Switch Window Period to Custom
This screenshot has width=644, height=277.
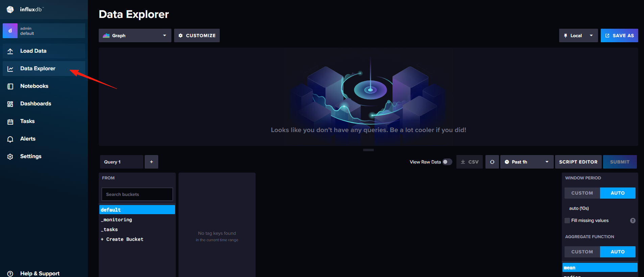(x=582, y=193)
